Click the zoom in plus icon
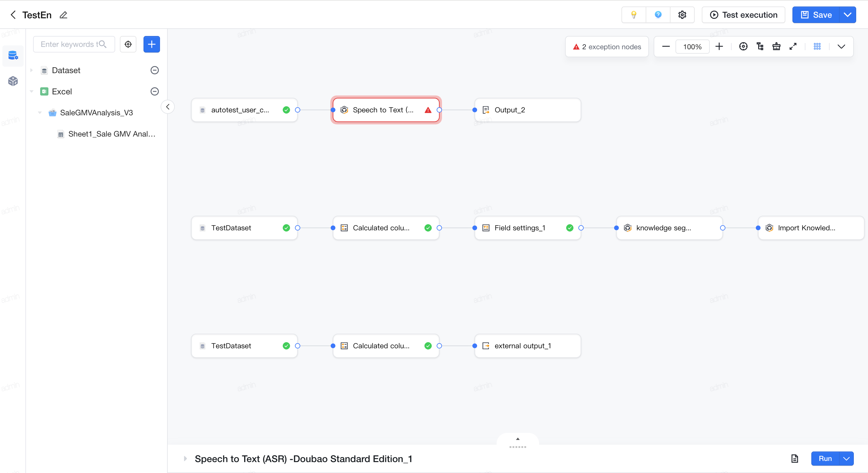The width and height of the screenshot is (868, 473). pyautogui.click(x=719, y=47)
